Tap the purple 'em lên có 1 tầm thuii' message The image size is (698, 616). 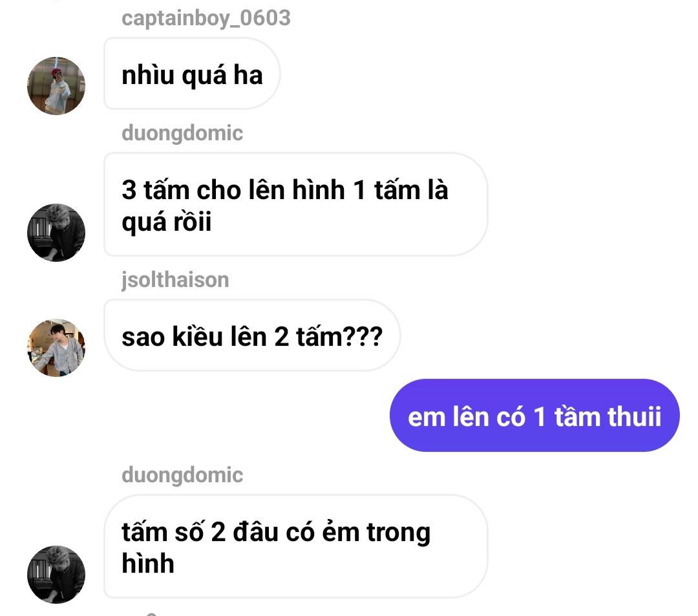click(534, 415)
